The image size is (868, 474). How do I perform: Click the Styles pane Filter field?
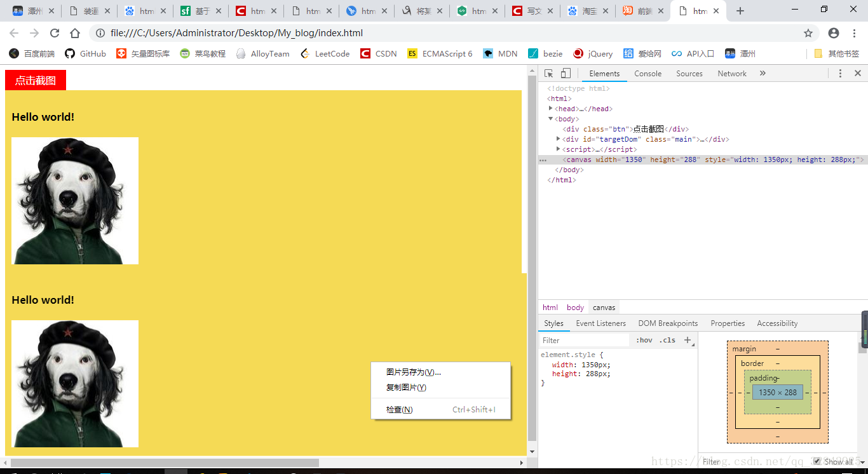pos(584,341)
